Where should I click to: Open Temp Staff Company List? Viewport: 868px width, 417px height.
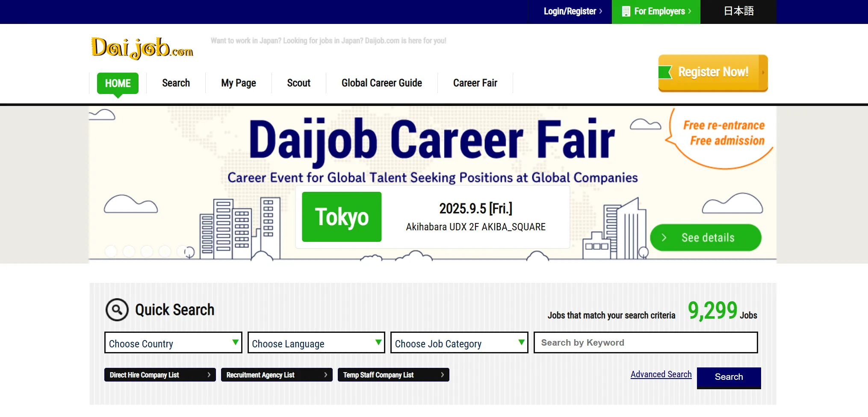pyautogui.click(x=393, y=375)
